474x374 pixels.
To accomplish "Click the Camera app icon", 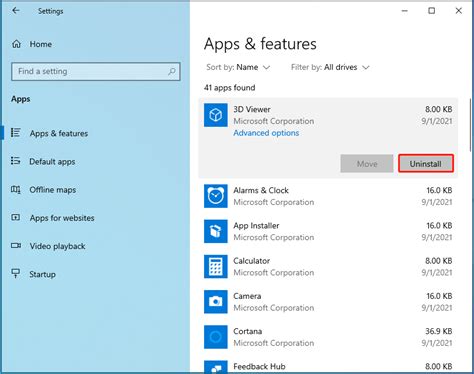I will 216,302.
